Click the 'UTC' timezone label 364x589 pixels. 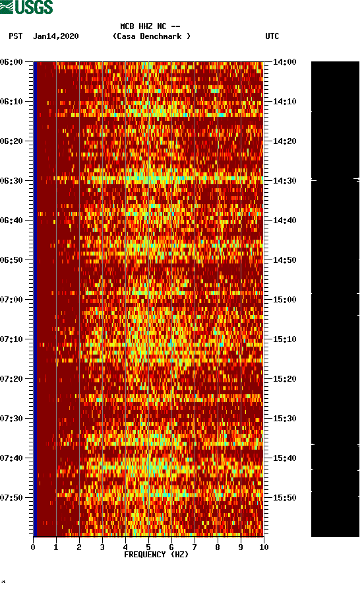272,36
